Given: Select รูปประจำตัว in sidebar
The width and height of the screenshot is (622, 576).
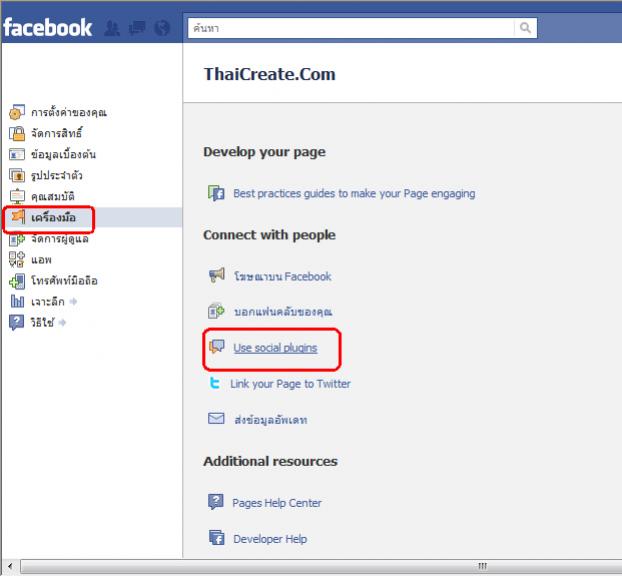Looking at the screenshot, I should [57, 175].
